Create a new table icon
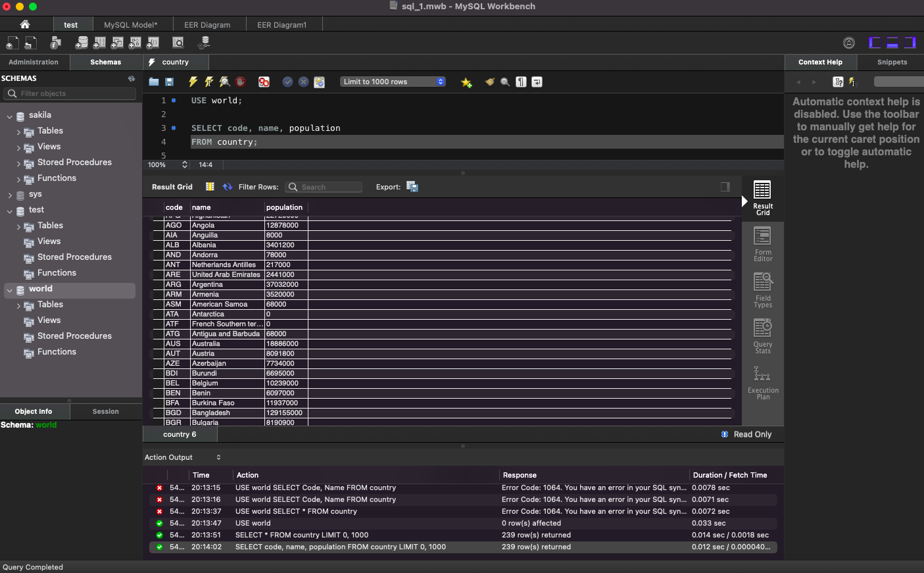 click(99, 43)
